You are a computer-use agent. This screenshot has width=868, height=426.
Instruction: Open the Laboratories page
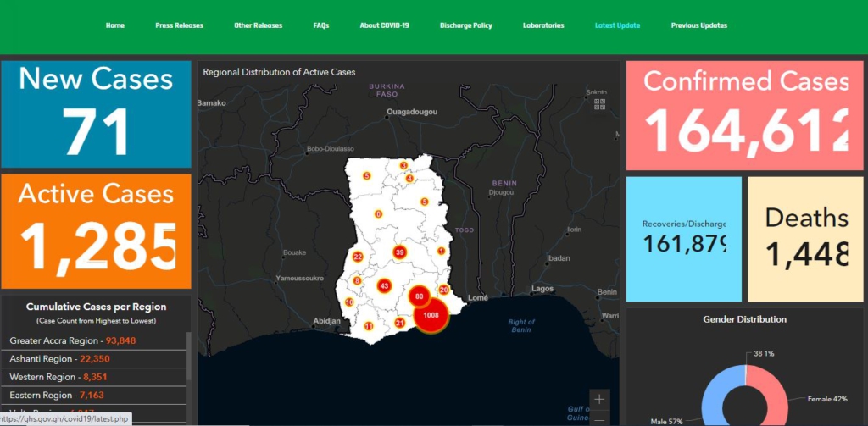[x=543, y=25]
